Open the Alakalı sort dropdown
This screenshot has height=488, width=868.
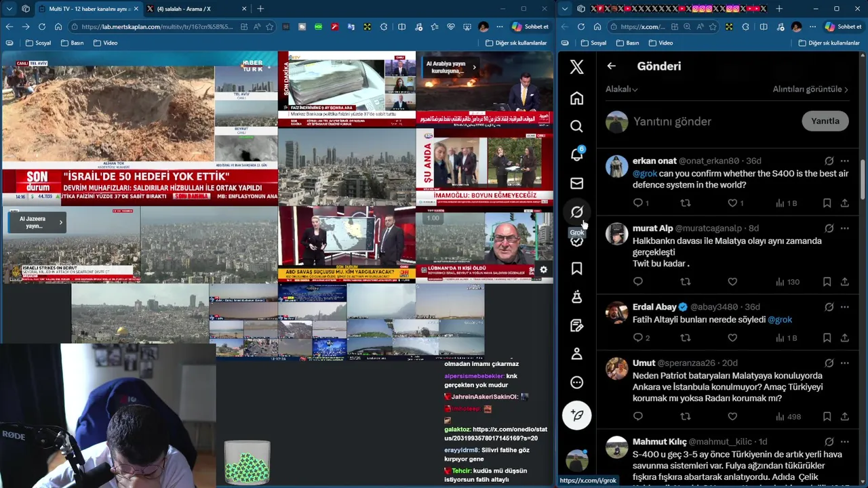click(621, 89)
